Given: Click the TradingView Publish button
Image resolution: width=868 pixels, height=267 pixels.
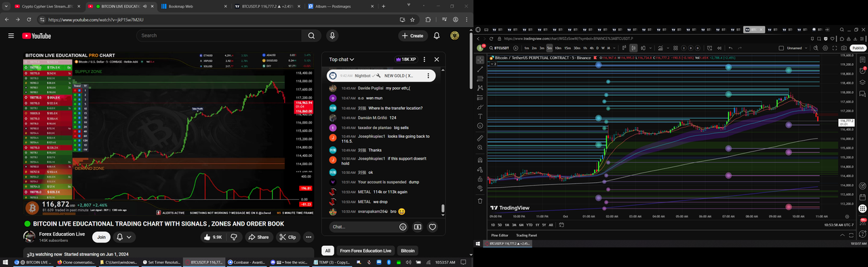Looking at the screenshot, I should (858, 48).
